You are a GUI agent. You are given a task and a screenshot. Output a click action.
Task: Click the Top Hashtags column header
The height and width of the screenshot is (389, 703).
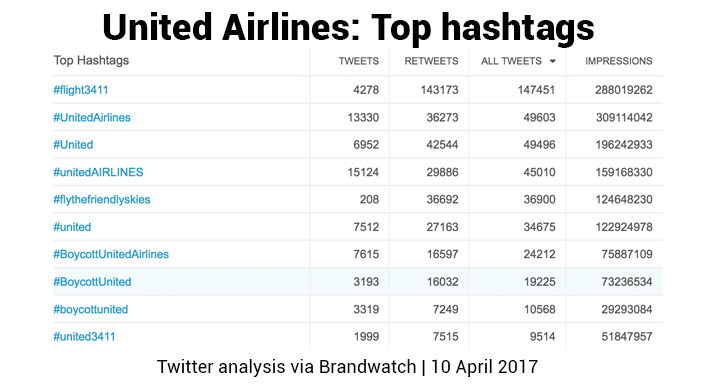(91, 61)
